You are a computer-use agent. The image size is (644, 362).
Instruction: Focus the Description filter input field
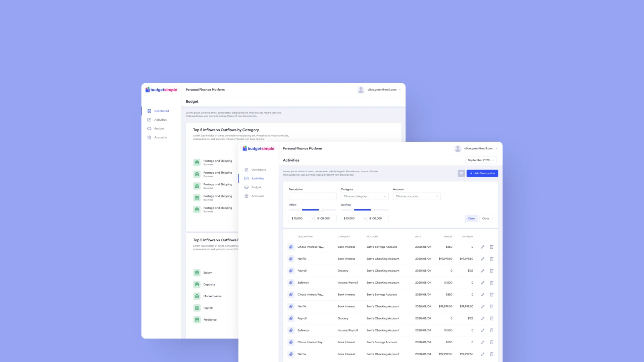[x=313, y=196]
